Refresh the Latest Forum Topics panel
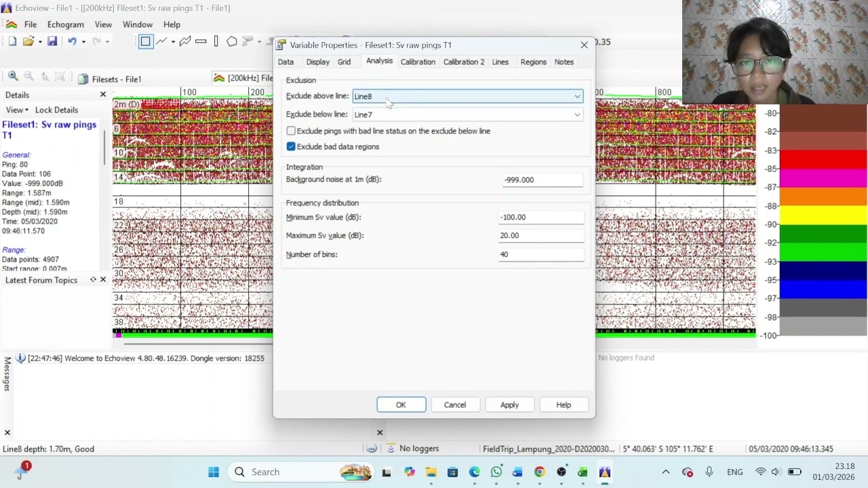Viewport: 868px width, 488px height. point(93,280)
